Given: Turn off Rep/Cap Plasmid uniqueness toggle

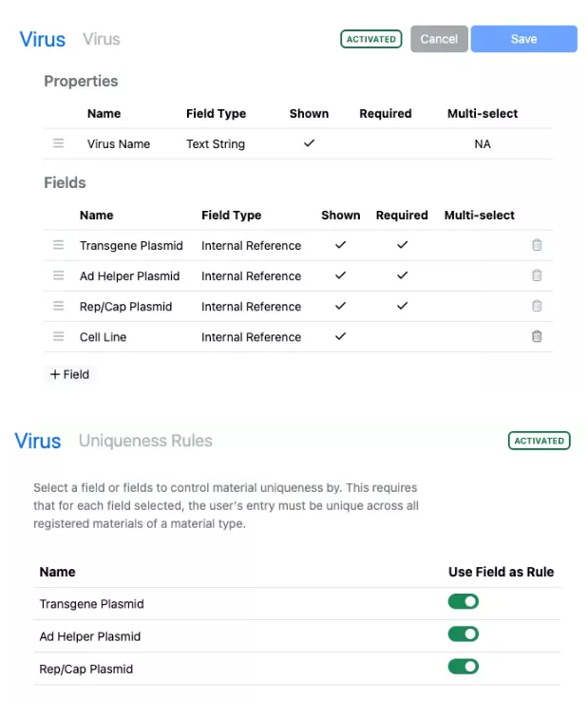Looking at the screenshot, I should (x=464, y=667).
